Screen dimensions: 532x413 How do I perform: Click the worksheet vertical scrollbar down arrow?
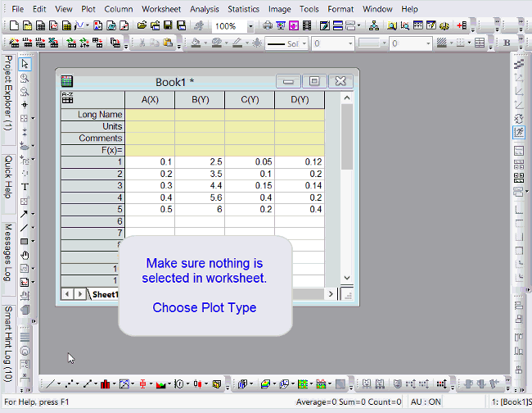coord(346,279)
